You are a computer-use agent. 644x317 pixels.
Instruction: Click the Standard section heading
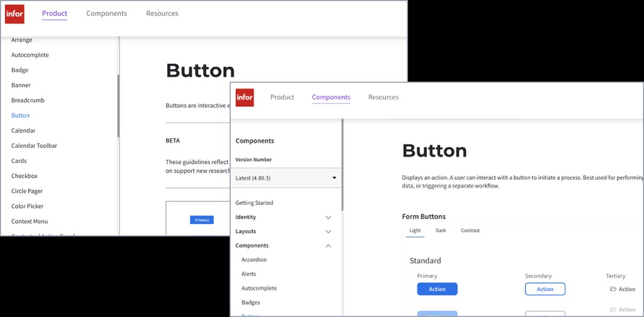pyautogui.click(x=425, y=260)
